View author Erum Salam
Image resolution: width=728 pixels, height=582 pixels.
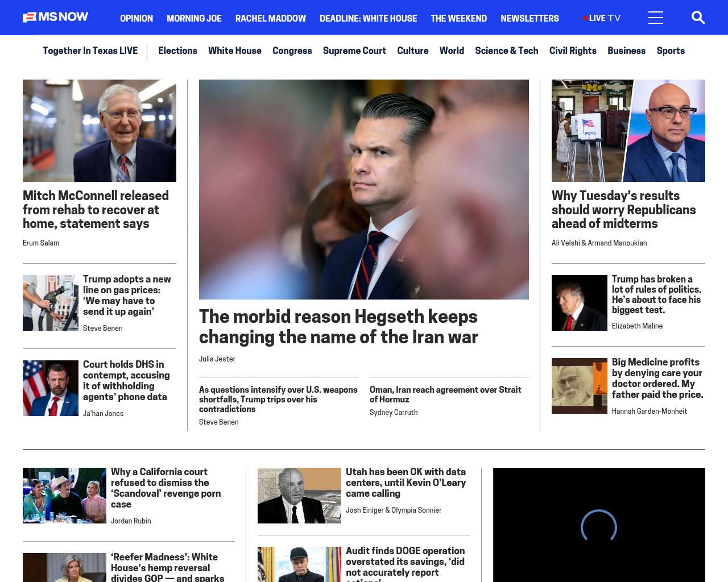click(x=41, y=243)
